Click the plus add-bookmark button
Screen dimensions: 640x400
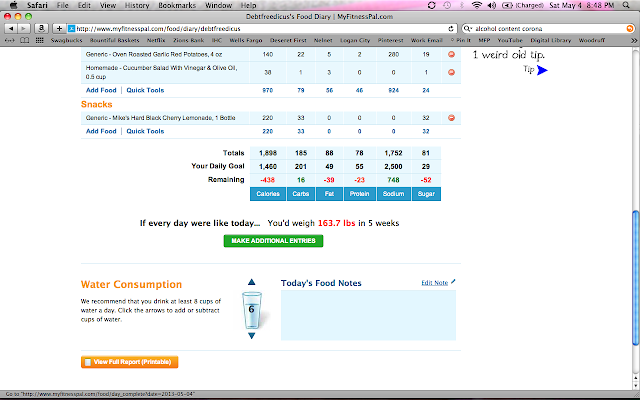pos(59,29)
